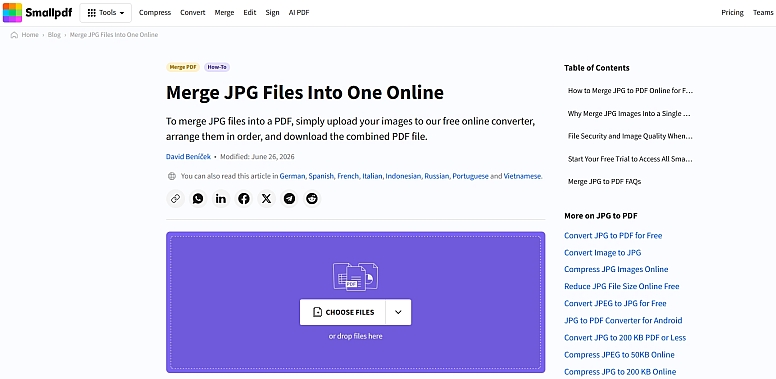Open the Teams page
776x379 pixels.
coord(763,13)
